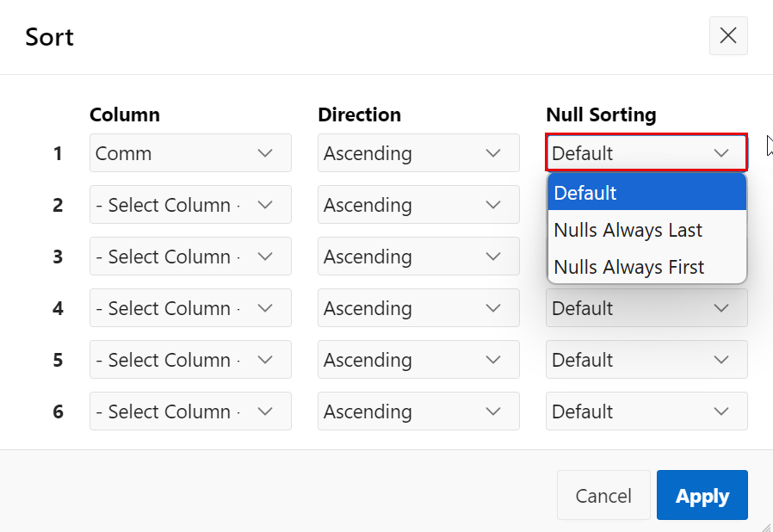
Task: Open the row 2 Direction dropdown
Action: [418, 205]
